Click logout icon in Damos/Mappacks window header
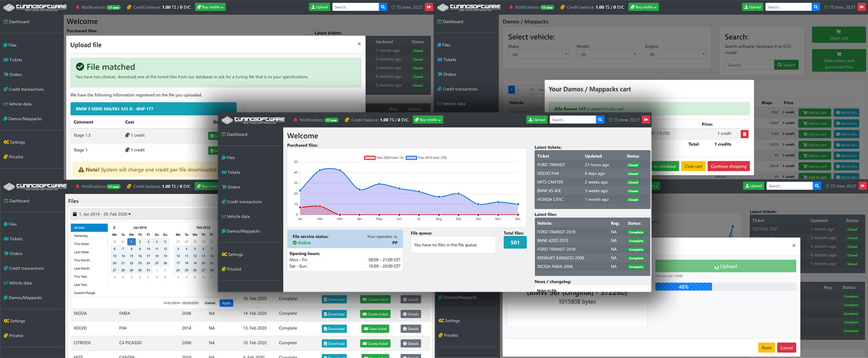The width and height of the screenshot is (868, 358). 862,7
